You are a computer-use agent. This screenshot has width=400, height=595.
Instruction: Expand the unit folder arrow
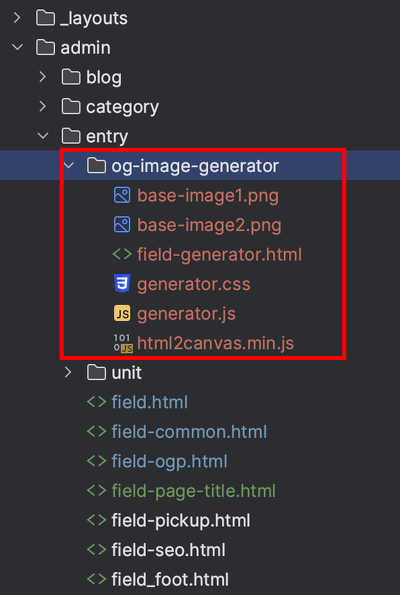68,372
